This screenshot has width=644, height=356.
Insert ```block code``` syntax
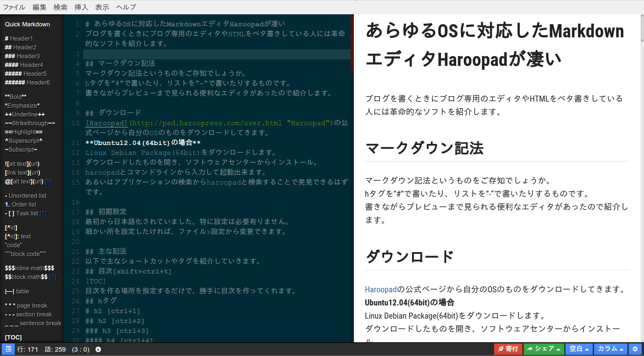click(25, 254)
